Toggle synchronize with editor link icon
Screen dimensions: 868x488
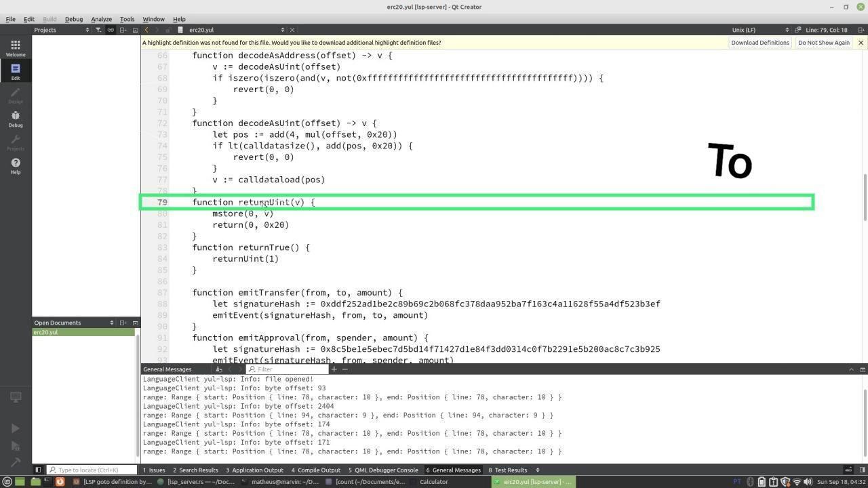point(111,30)
